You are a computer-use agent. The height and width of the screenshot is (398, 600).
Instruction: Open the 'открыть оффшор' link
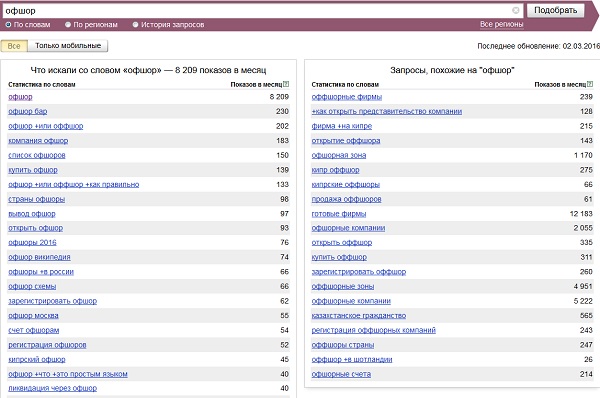click(342, 242)
